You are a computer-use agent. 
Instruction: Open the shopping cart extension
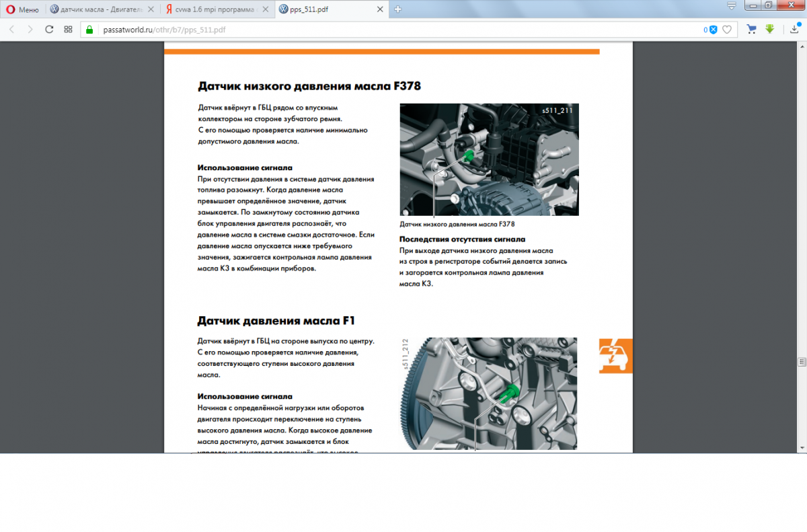click(x=752, y=30)
